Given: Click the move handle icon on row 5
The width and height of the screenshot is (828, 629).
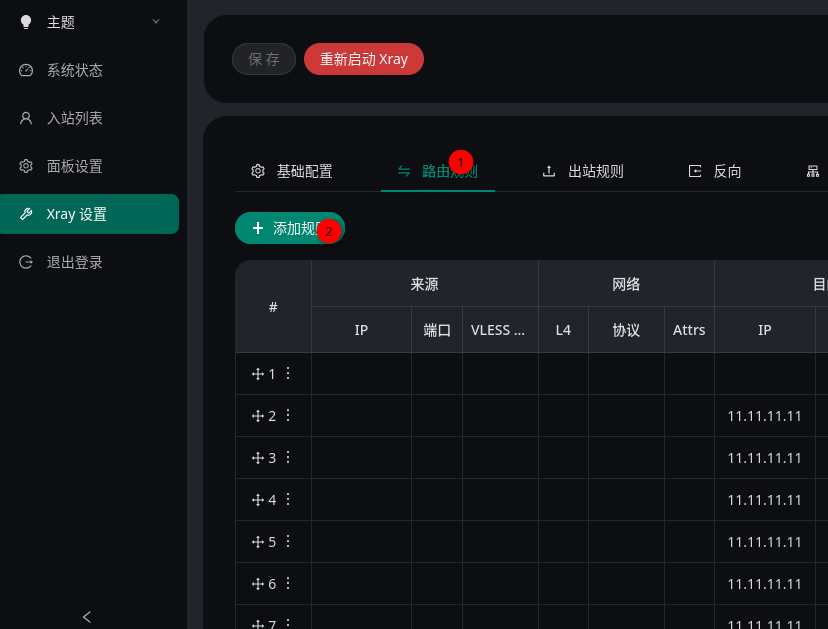Looking at the screenshot, I should (257, 542).
